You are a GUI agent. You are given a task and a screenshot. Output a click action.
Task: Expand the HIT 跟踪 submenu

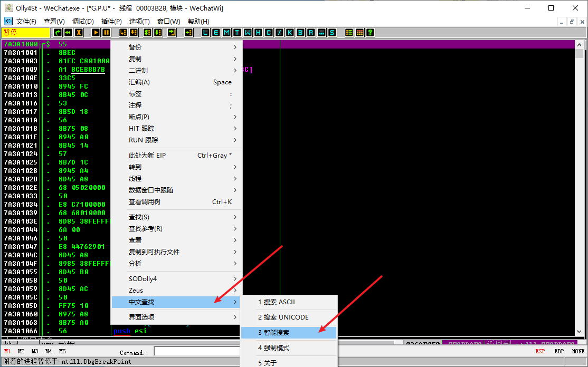[176, 129]
